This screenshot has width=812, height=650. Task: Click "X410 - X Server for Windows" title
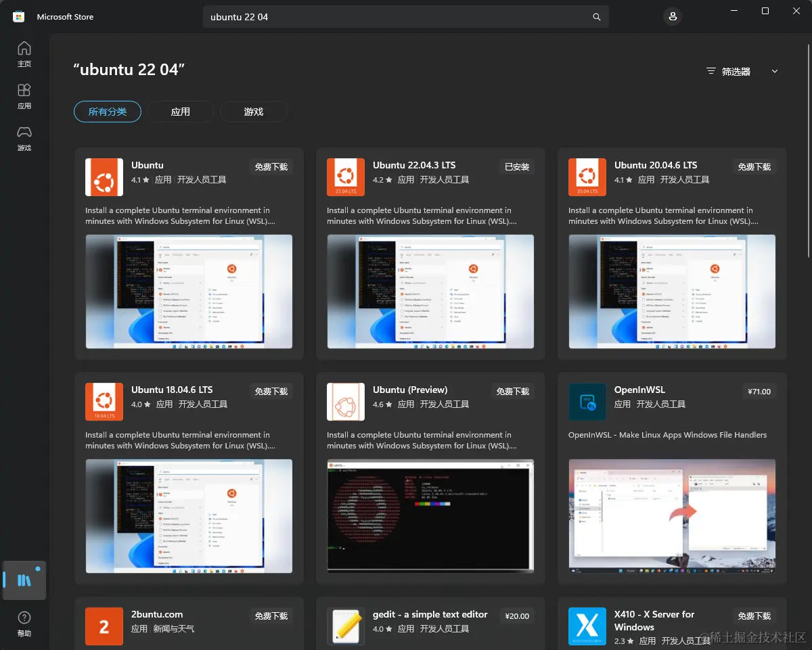tap(654, 620)
